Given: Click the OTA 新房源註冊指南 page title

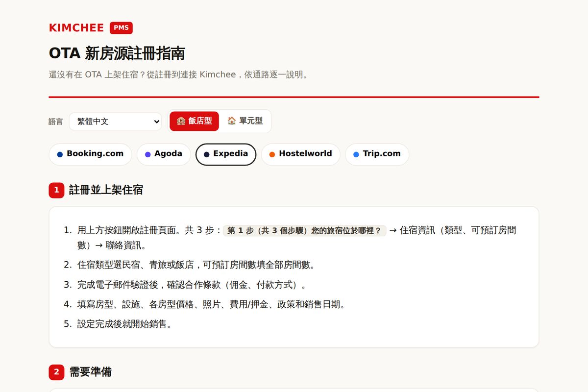Looking at the screenshot, I should coord(117,53).
